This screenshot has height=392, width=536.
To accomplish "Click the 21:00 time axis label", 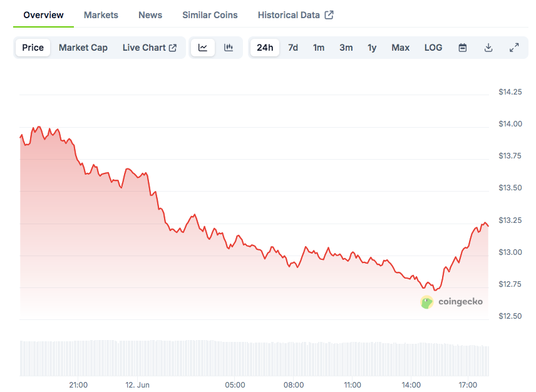I will (x=78, y=385).
